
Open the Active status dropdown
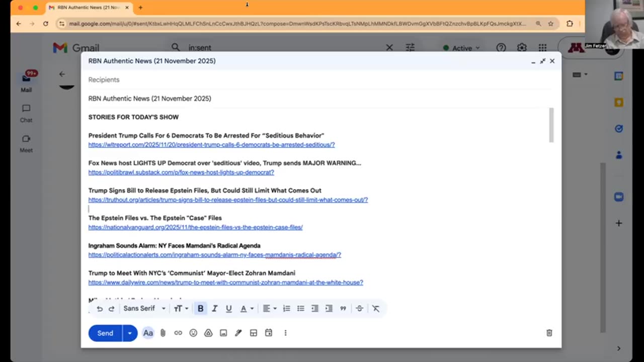tap(461, 48)
